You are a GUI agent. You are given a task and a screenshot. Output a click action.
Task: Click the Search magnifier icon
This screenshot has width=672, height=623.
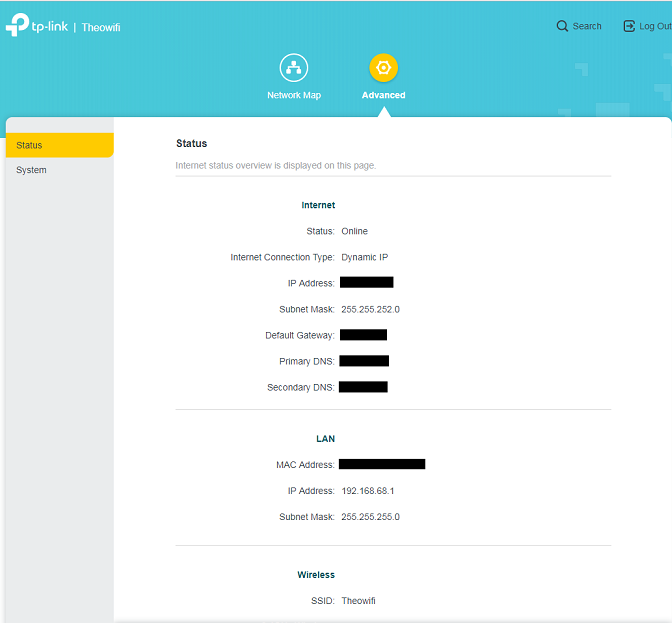pyautogui.click(x=562, y=26)
